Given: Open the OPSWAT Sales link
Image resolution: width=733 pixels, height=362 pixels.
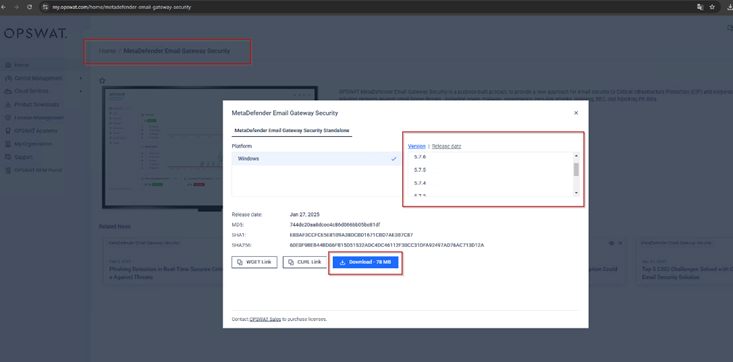Looking at the screenshot, I should 265,319.
